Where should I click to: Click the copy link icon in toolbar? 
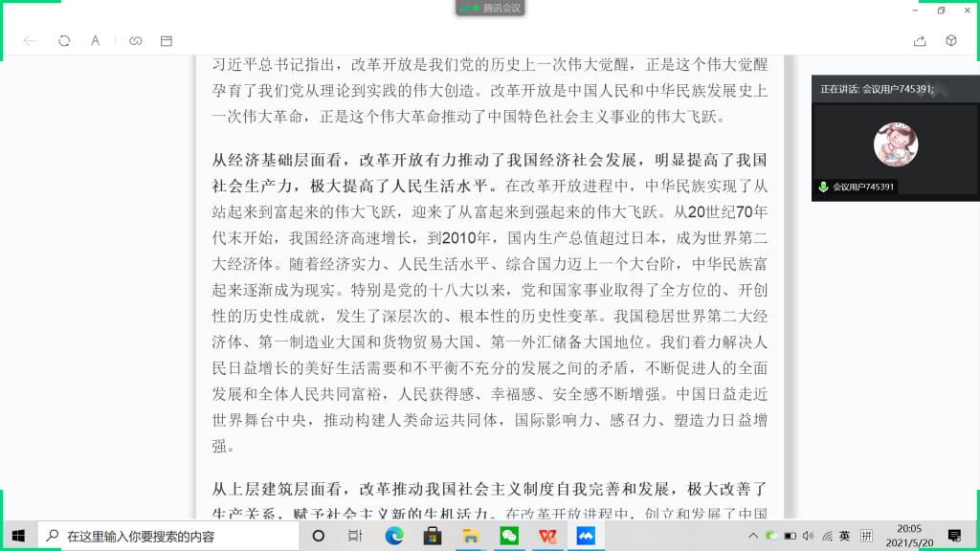click(136, 41)
